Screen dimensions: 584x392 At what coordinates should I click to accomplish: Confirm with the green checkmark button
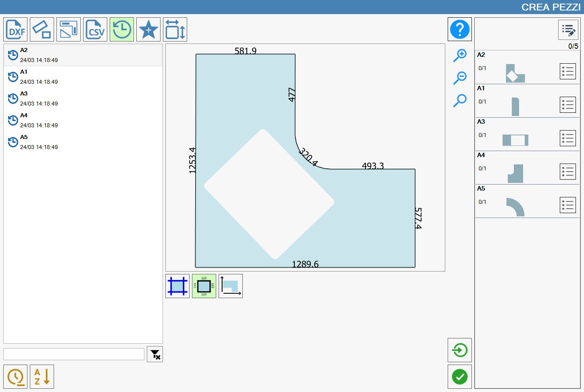pyautogui.click(x=460, y=377)
